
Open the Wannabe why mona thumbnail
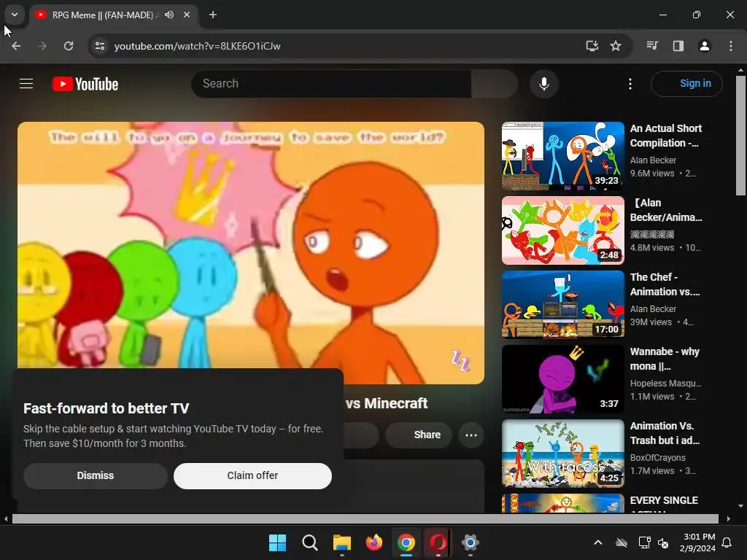click(562, 379)
